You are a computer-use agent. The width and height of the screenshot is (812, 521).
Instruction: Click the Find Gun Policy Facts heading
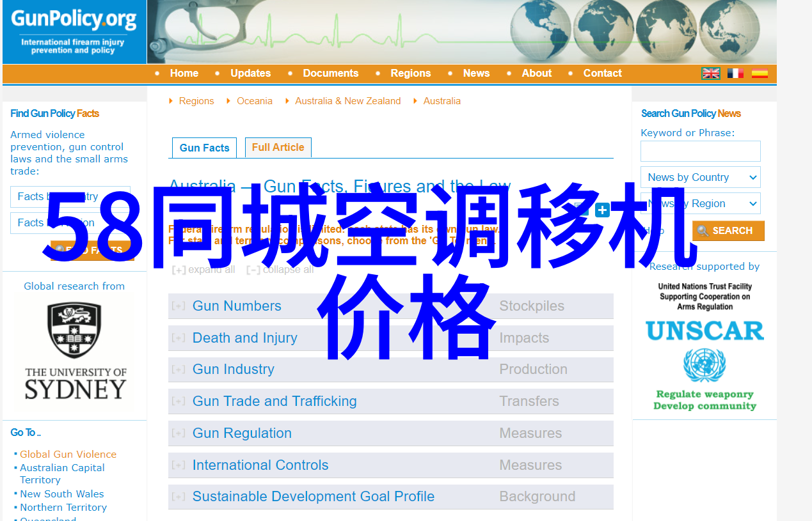coord(55,114)
